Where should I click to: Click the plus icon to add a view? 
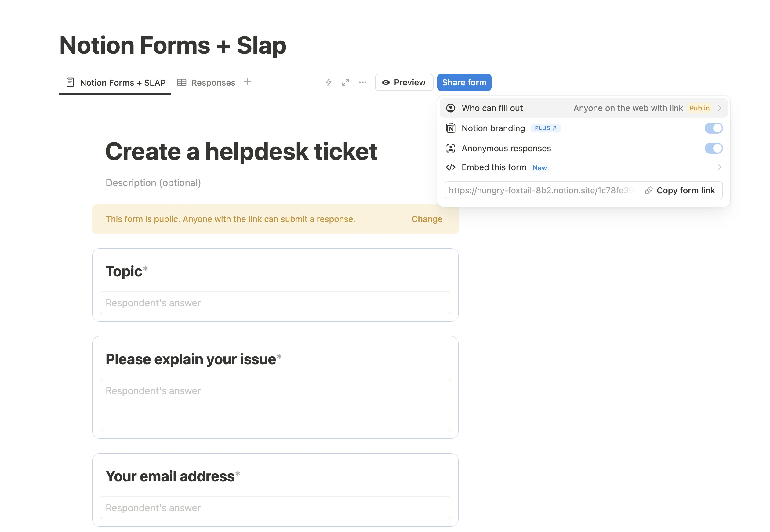[x=247, y=82]
